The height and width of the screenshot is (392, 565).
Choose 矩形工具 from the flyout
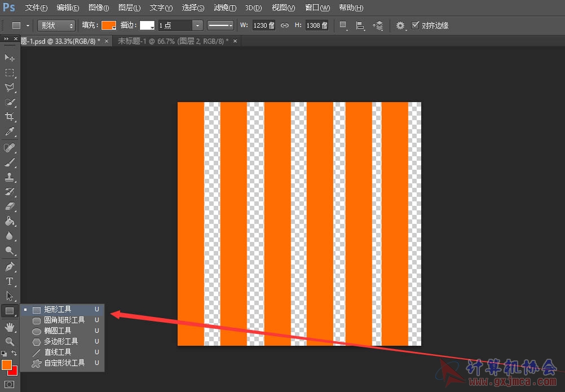pyautogui.click(x=63, y=309)
